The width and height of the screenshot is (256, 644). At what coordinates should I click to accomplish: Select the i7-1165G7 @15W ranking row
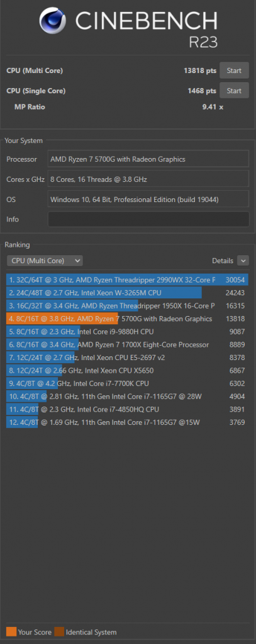127,422
